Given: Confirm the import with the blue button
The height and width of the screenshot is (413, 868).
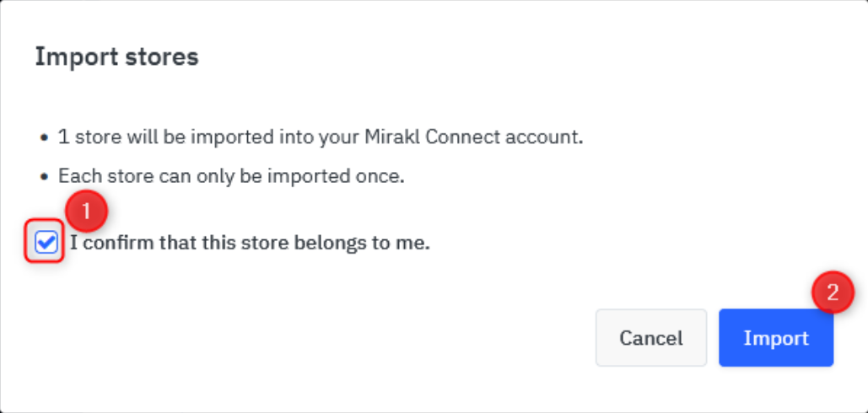Looking at the screenshot, I should [x=776, y=338].
